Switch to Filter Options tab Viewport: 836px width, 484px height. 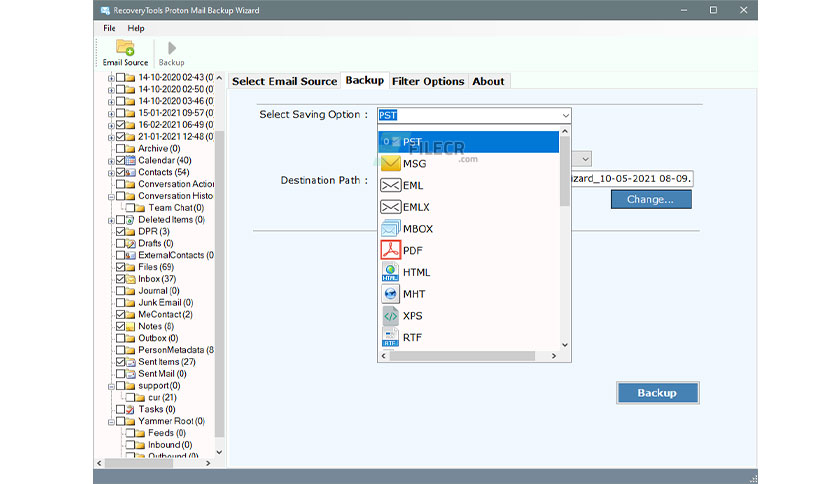[x=428, y=81]
